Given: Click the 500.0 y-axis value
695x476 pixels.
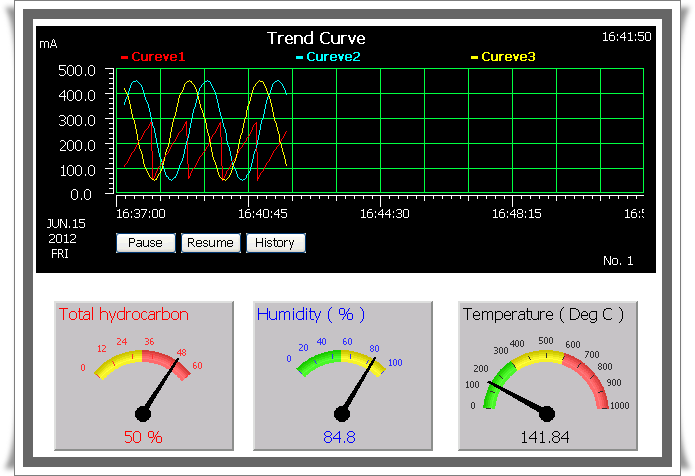Looking at the screenshot, I should pos(77,70).
